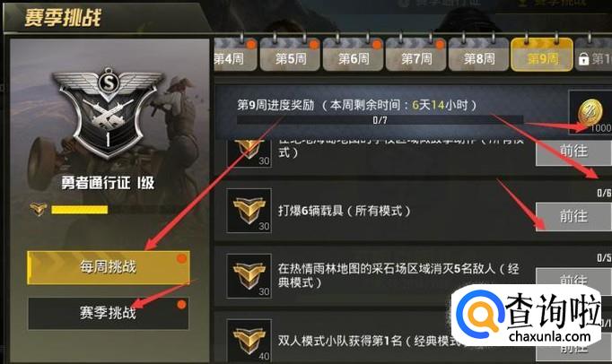Click the gold coin 1000 reward icon
Screen dimensions: 612x364
pyautogui.click(x=590, y=112)
